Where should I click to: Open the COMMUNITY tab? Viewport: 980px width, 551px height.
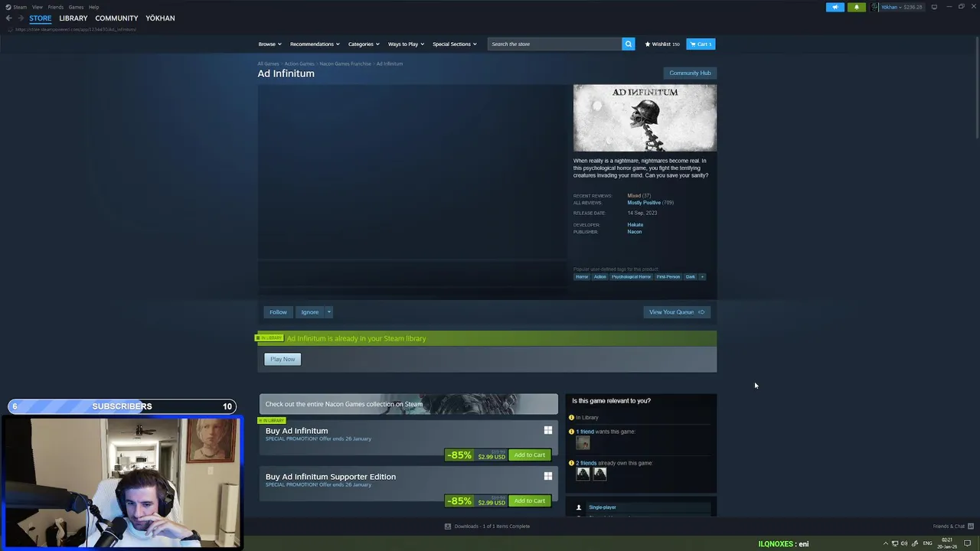point(116,18)
